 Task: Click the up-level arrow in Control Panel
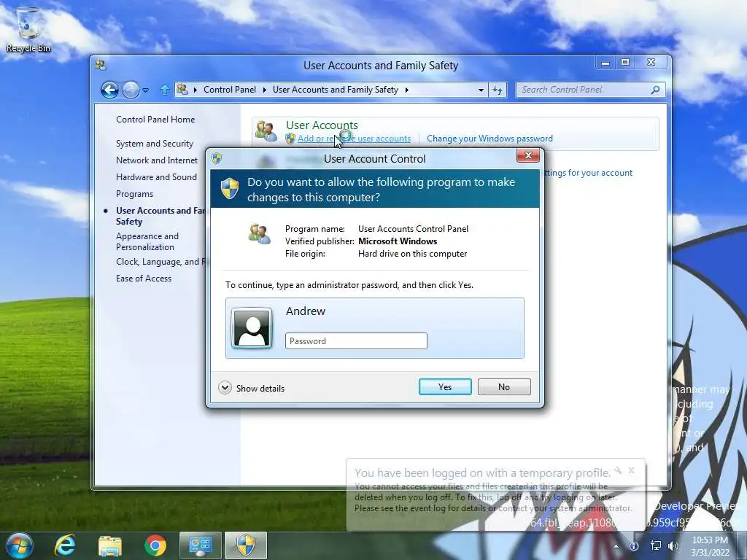165,90
